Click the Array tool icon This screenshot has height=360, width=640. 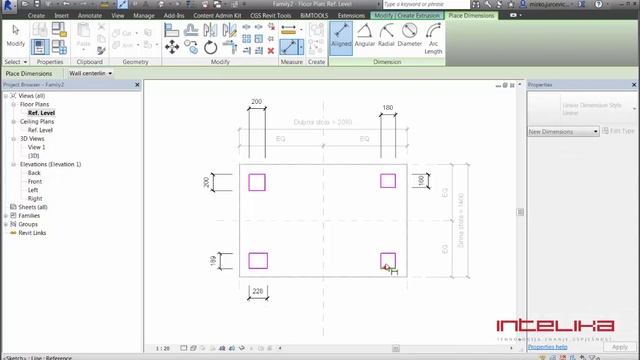247,39
